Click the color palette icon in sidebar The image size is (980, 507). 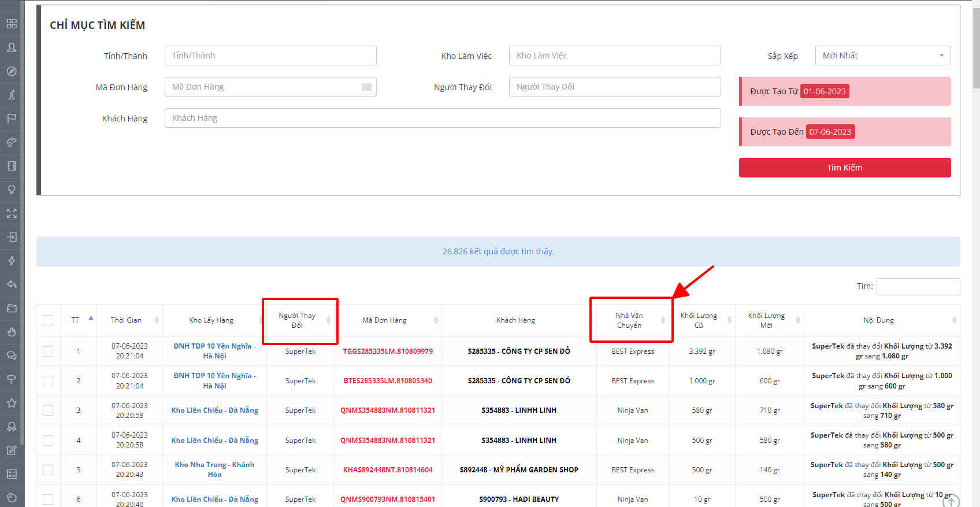(x=12, y=142)
